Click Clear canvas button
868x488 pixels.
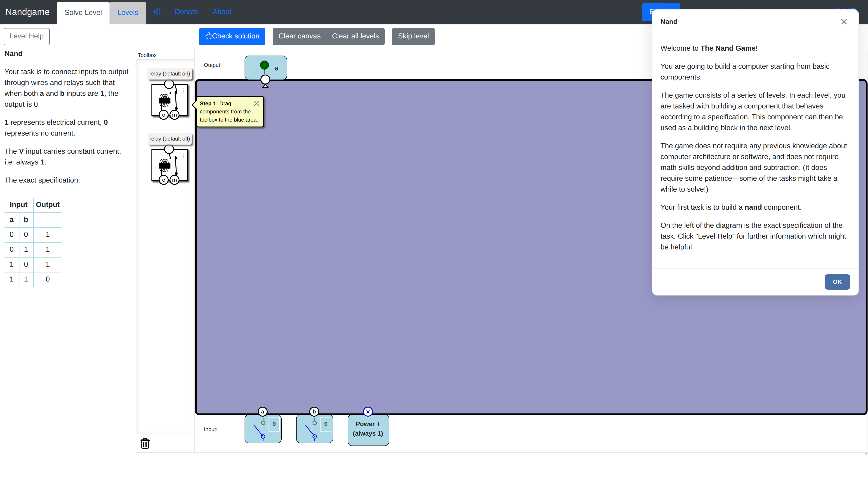tap(300, 36)
